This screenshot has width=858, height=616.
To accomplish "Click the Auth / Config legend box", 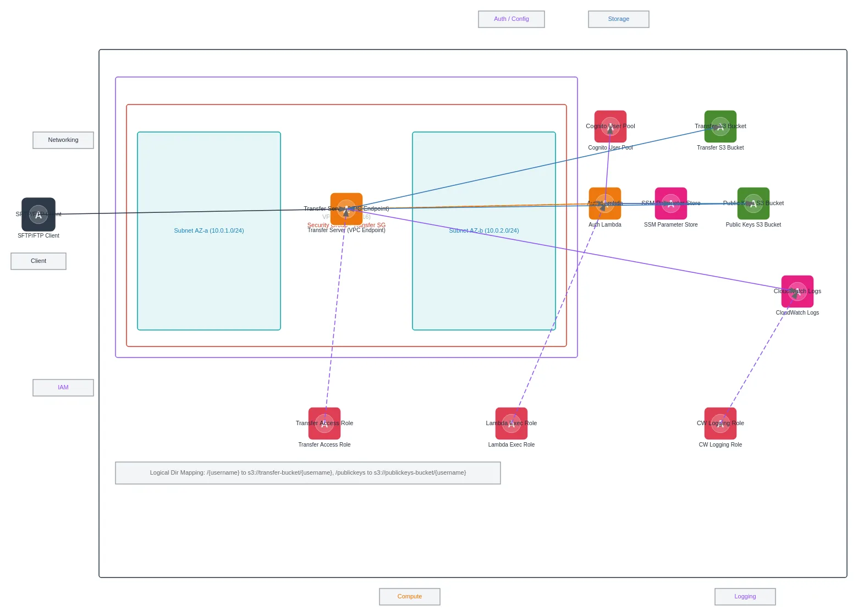I will click(512, 19).
